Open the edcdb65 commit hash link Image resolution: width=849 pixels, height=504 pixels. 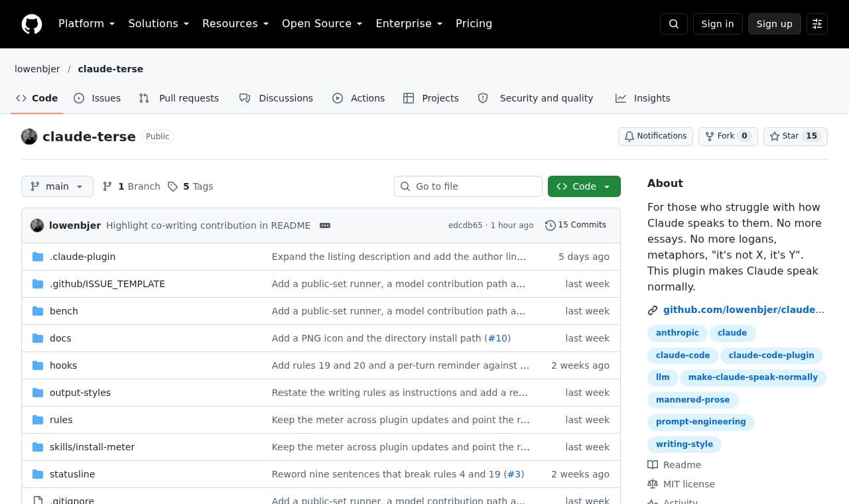coord(466,225)
